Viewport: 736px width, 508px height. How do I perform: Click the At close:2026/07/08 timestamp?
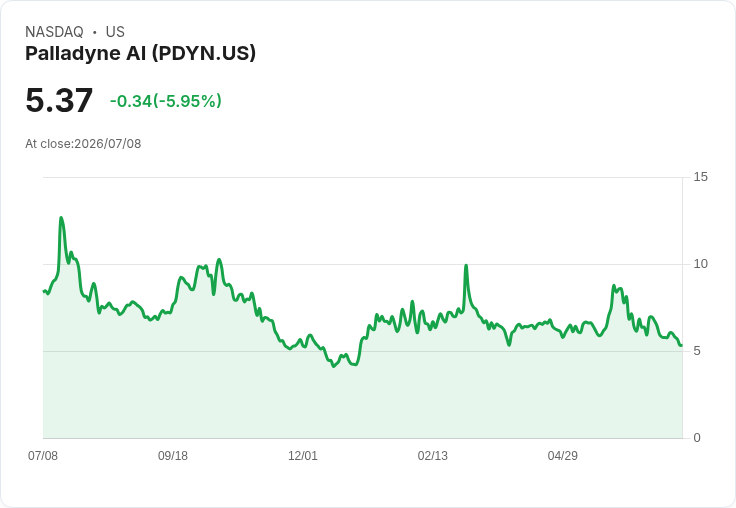point(83,144)
